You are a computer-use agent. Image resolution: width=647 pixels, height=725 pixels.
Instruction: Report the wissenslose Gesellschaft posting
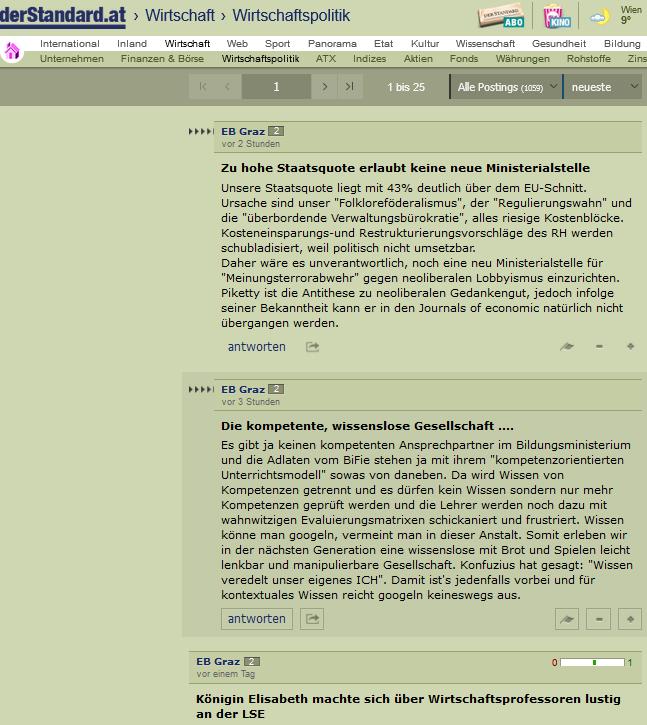(567, 619)
